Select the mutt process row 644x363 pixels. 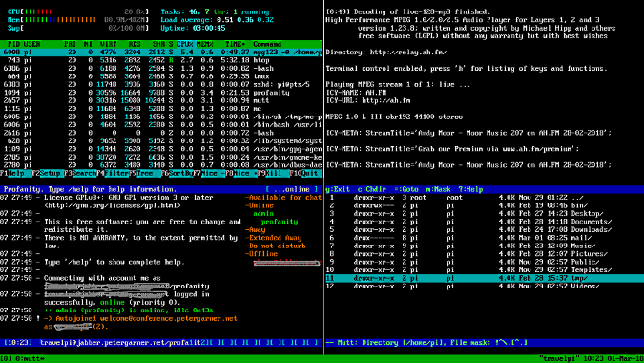(161, 100)
